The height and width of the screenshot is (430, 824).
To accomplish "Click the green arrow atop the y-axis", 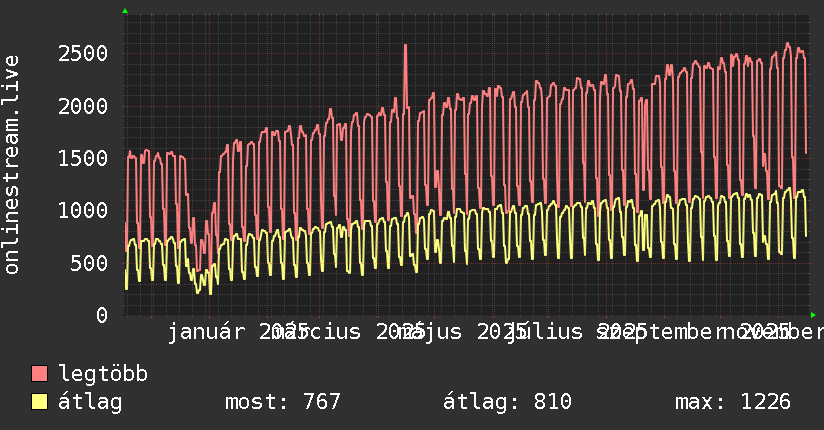I will pos(125,11).
